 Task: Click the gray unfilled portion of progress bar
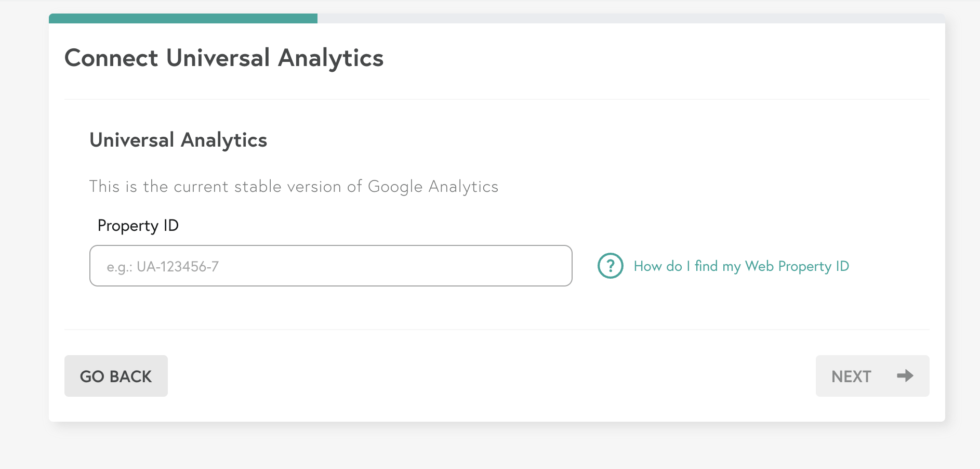pyautogui.click(x=631, y=19)
